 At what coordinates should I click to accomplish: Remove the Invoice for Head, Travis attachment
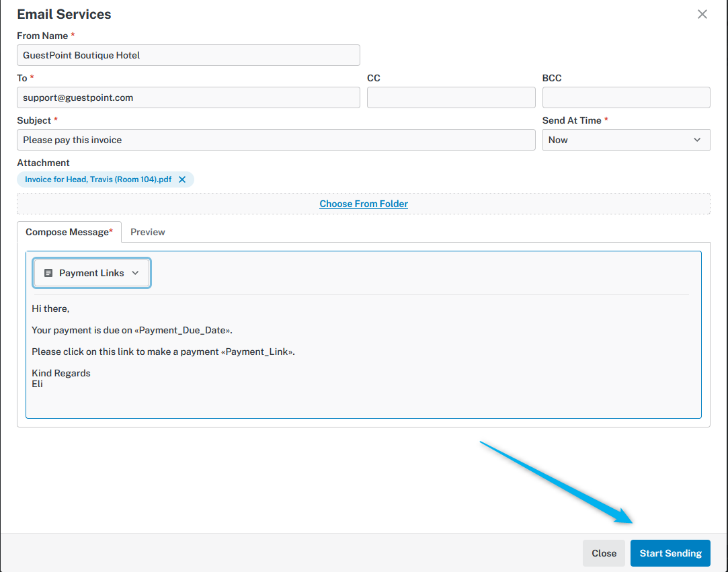pos(182,179)
